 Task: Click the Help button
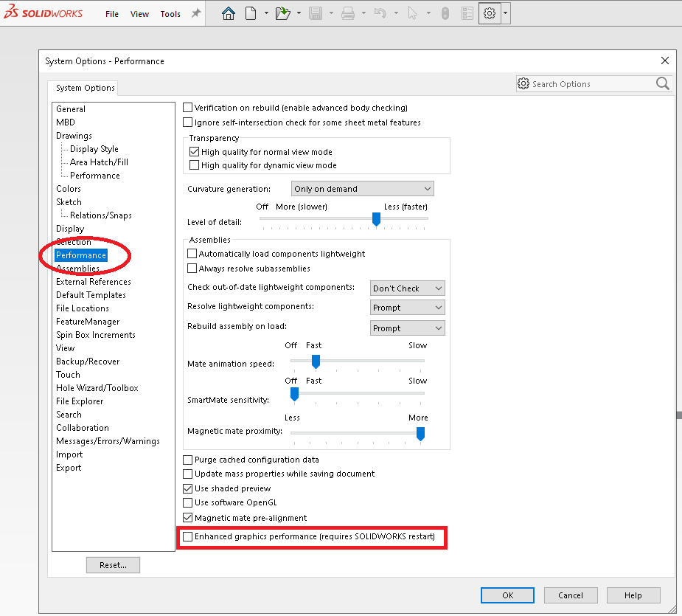(x=633, y=595)
